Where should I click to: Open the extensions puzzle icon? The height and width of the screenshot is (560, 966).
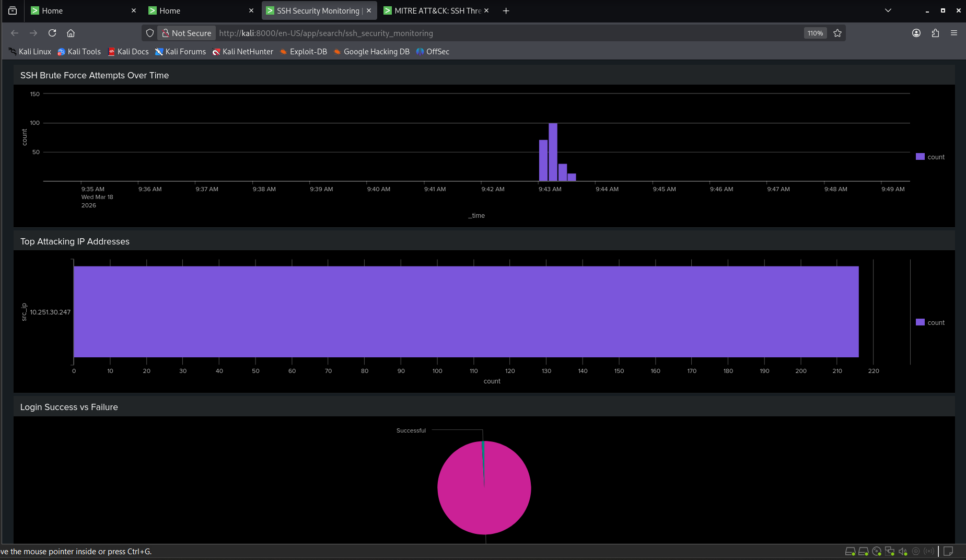[x=935, y=33]
